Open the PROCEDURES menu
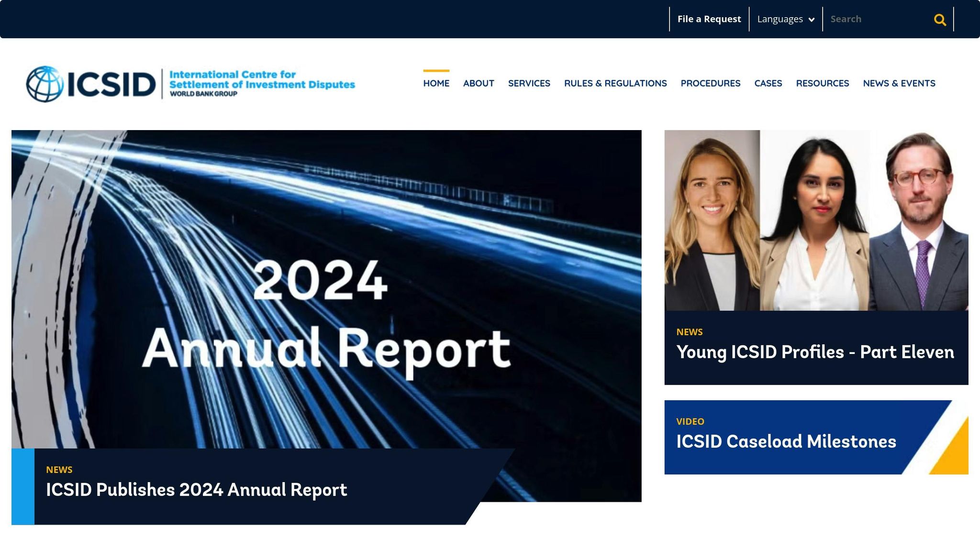This screenshot has height=551, width=980. (x=711, y=83)
